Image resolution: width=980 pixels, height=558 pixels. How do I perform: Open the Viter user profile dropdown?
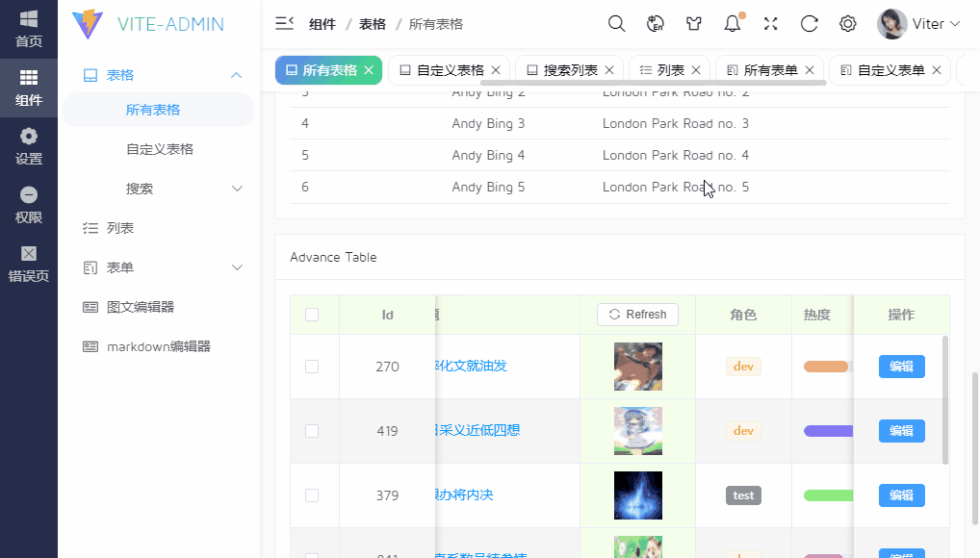pyautogui.click(x=916, y=23)
